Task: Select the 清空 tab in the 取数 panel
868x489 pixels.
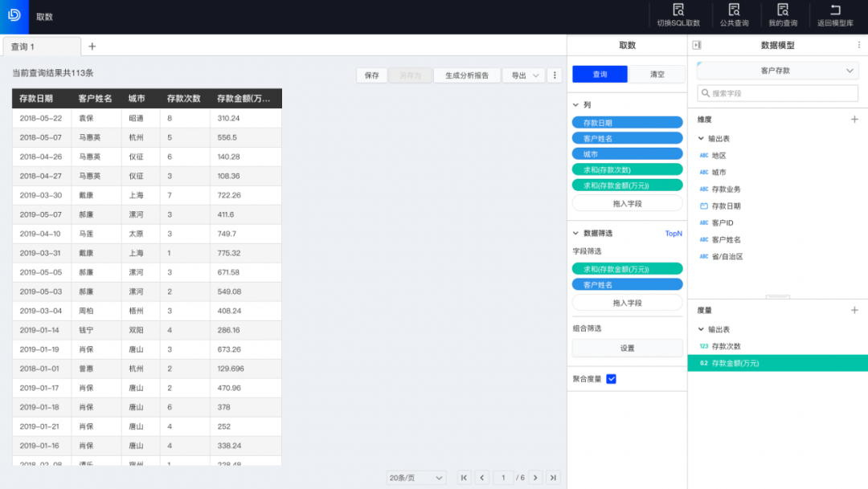Action: point(657,74)
